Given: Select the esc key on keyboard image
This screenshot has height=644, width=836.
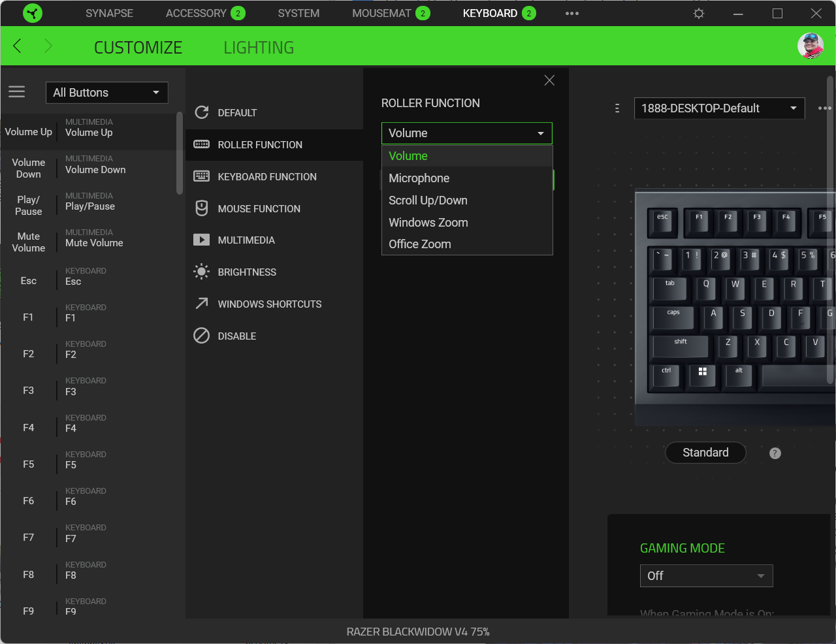Looking at the screenshot, I should (663, 223).
